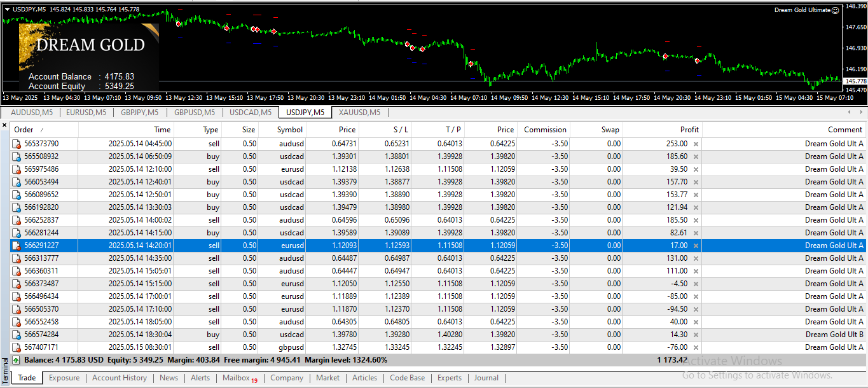
Task: Open the Journal tab
Action: (x=486, y=378)
